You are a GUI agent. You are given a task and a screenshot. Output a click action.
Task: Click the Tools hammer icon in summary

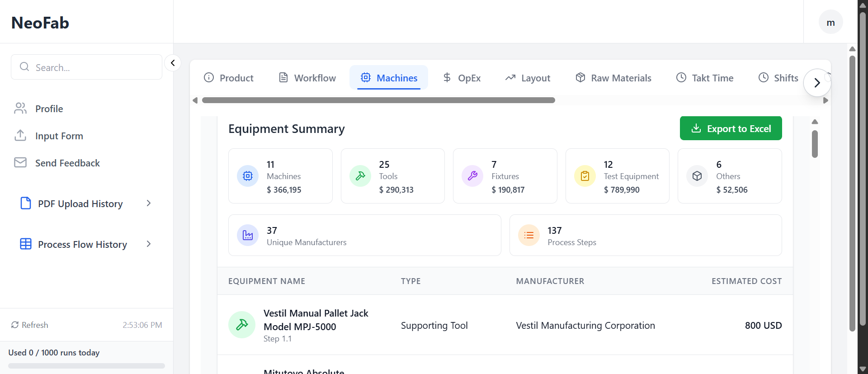coord(360,176)
